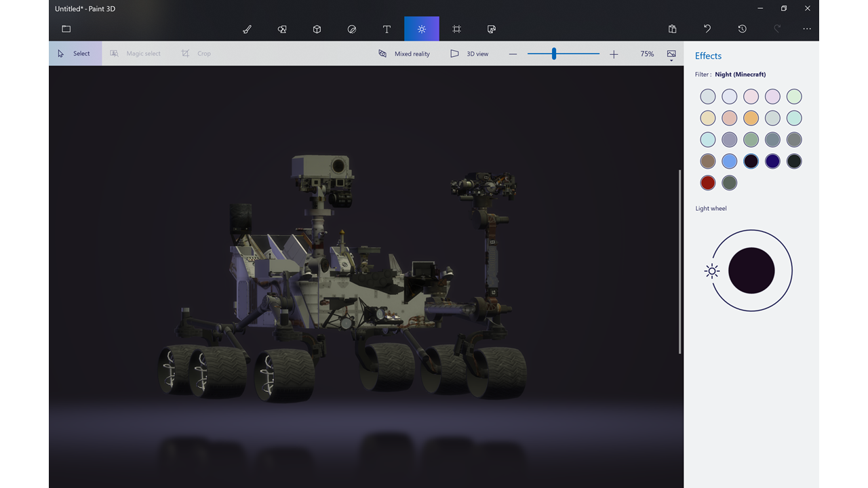This screenshot has width=868, height=488.
Task: Apply the orange filter swatch
Action: tap(751, 118)
